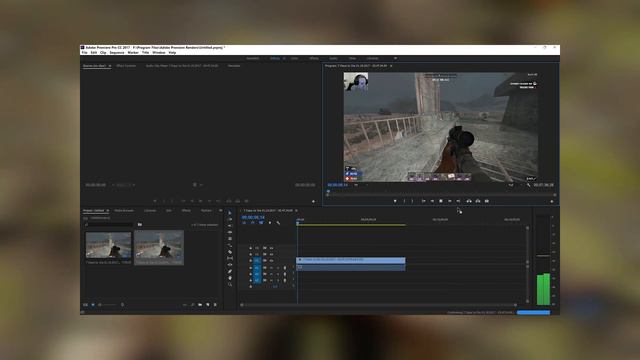Switch to Metadata tab
The width and height of the screenshot is (640, 360).
(x=234, y=66)
